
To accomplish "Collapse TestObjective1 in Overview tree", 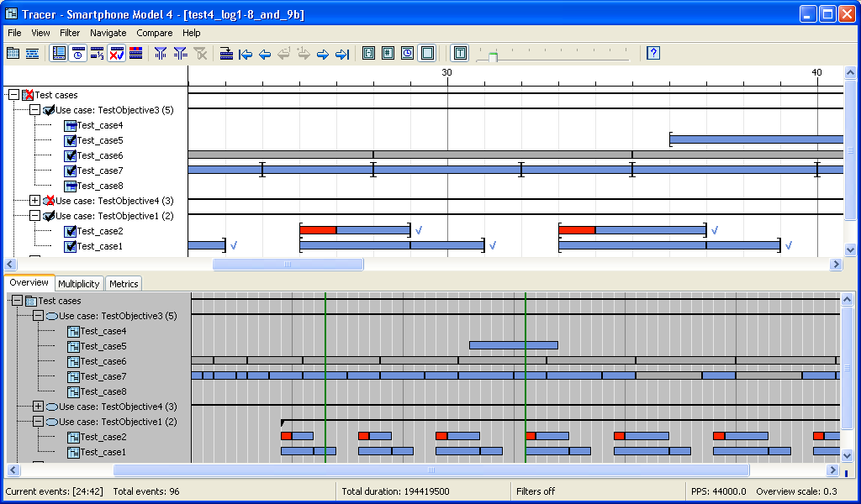I will pos(38,422).
